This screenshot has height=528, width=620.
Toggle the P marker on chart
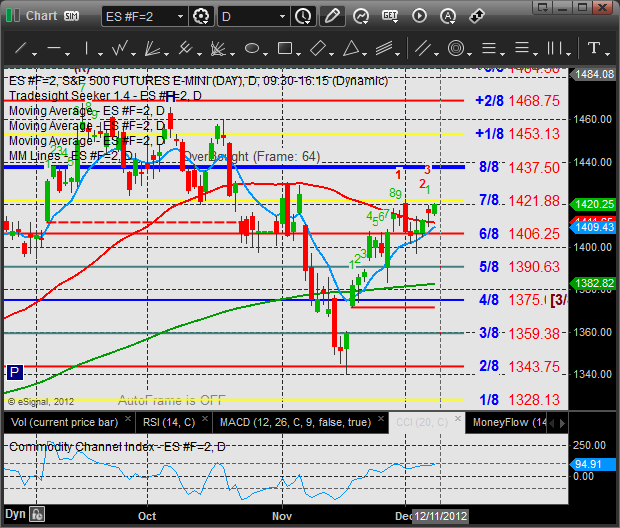coord(15,372)
